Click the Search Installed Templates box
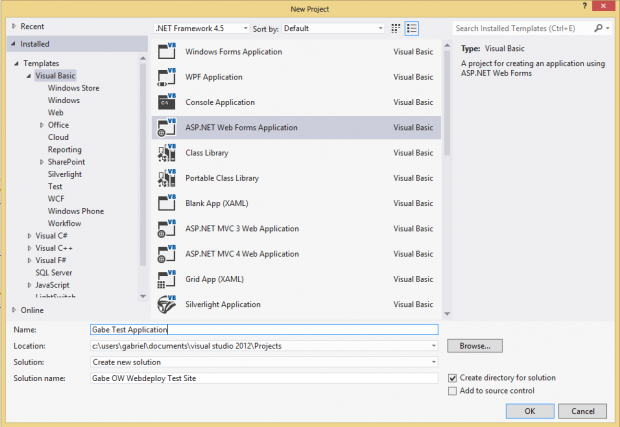This screenshot has height=427, width=620. 522,28
